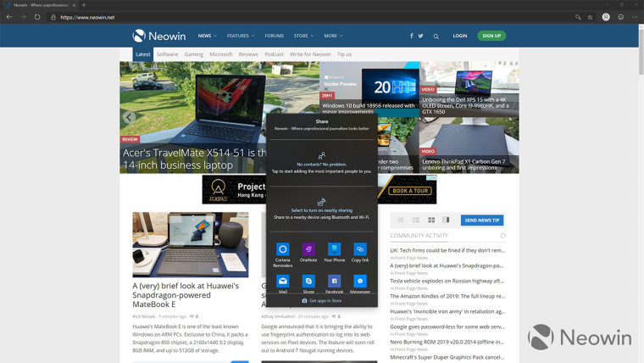The image size is (644, 363).
Task: Open the browser profile avatar
Action: click(606, 17)
